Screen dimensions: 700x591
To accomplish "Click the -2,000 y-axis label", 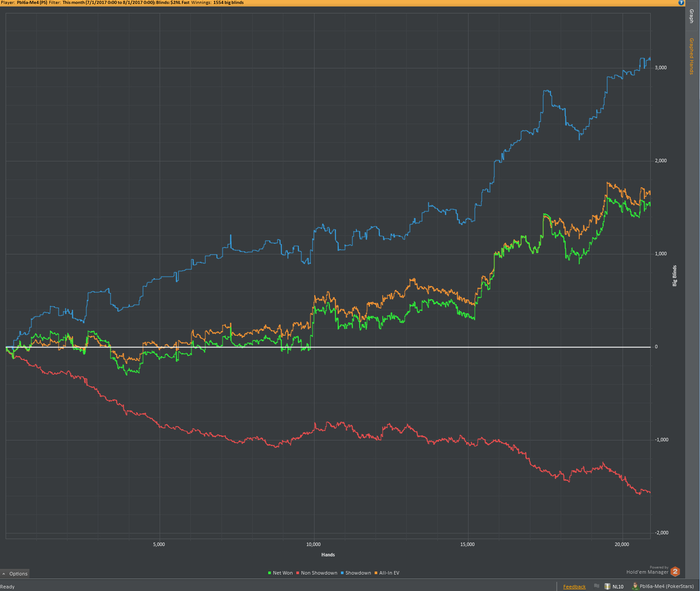I will pos(661,533).
